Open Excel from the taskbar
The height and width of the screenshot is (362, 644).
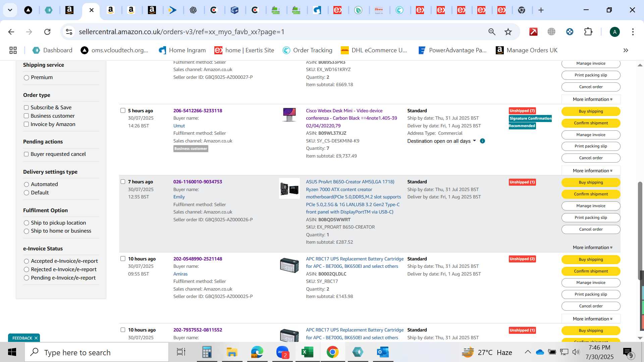click(x=307, y=352)
